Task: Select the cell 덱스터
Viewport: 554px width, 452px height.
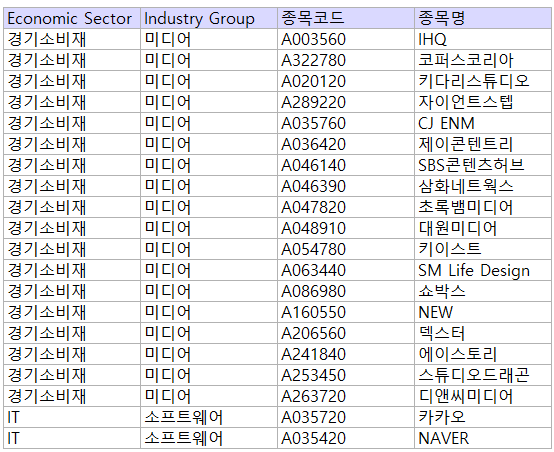Action: [x=483, y=333]
